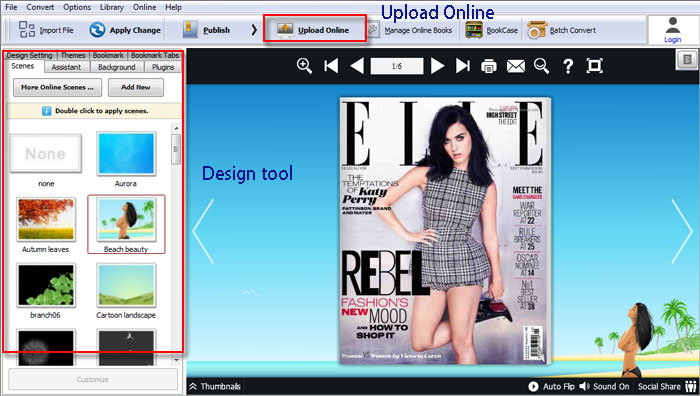Viewport: 700px width, 396px height.
Task: Enter fullscreen mode
Action: click(594, 66)
